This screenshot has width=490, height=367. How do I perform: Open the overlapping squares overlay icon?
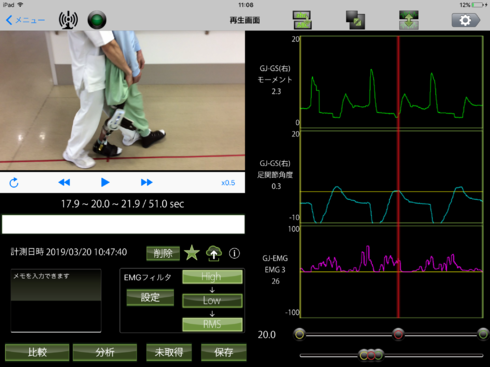[355, 20]
